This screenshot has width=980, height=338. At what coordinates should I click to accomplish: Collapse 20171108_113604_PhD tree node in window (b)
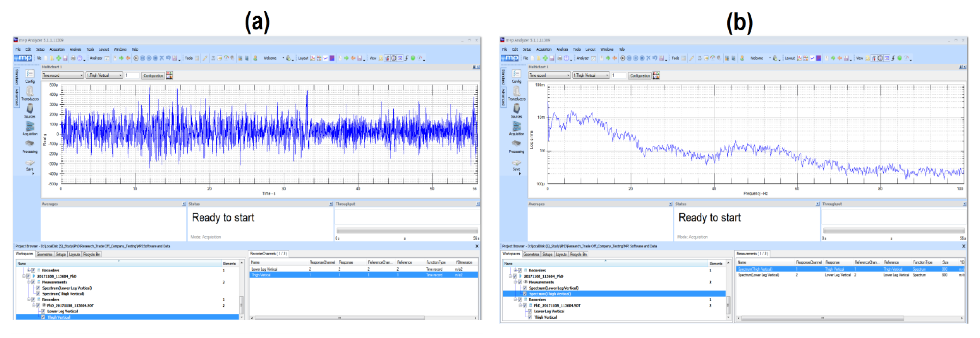pos(510,276)
